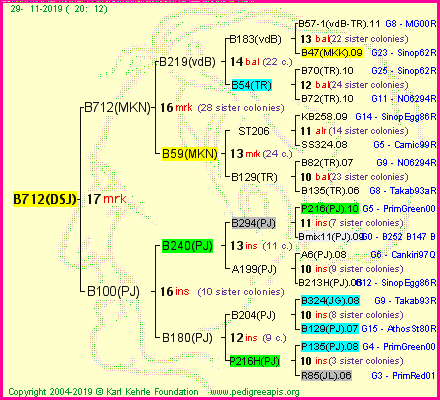Click the B82(TR).07 entry
Image resolution: width=440 pixels, height=400 pixels.
pyautogui.click(x=327, y=163)
